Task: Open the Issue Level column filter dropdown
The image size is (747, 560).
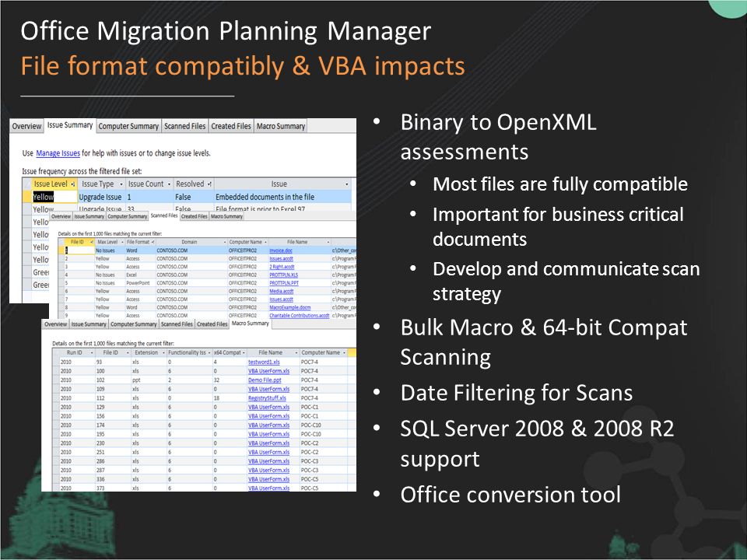Action: click(x=73, y=184)
